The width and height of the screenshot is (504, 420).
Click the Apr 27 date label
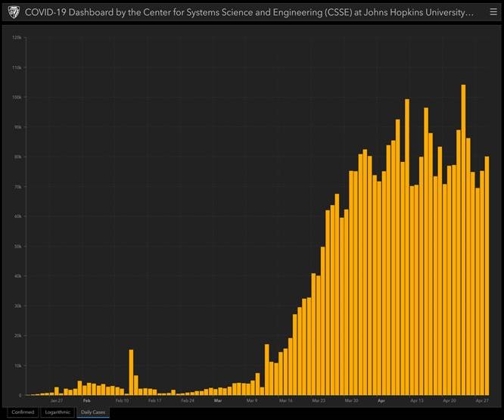(482, 400)
